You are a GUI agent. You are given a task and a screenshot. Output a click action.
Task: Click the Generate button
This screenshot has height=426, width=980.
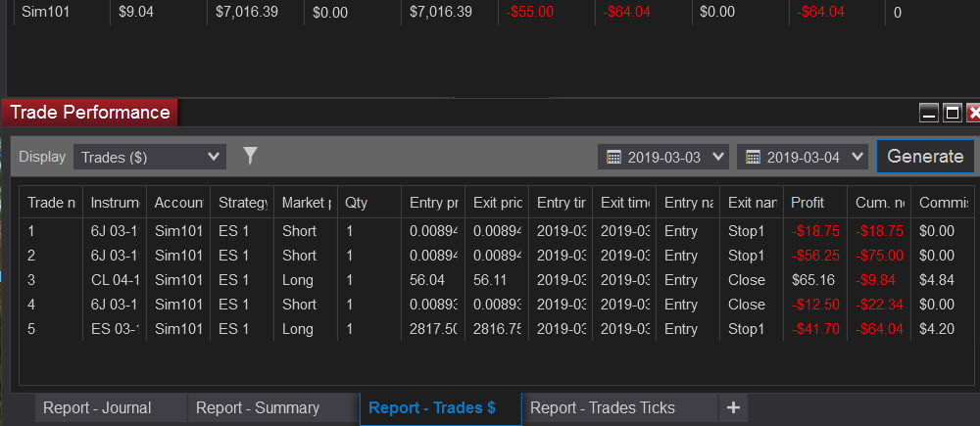pyautogui.click(x=925, y=156)
